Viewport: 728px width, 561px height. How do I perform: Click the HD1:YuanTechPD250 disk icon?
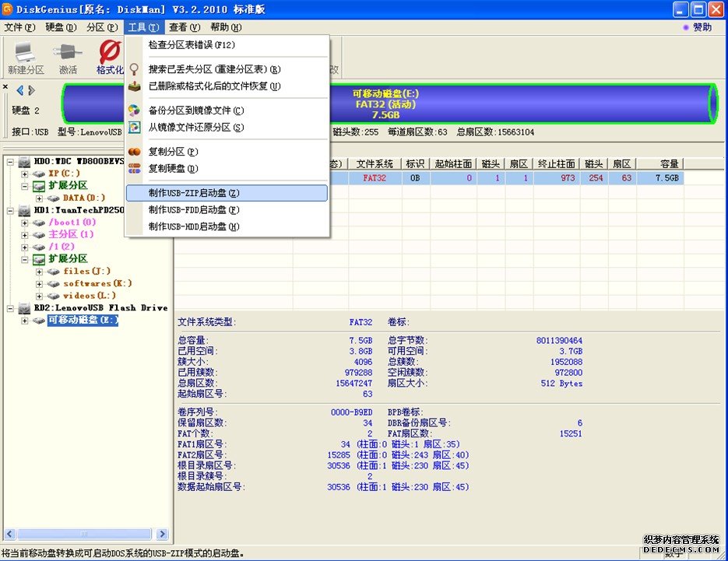24,210
